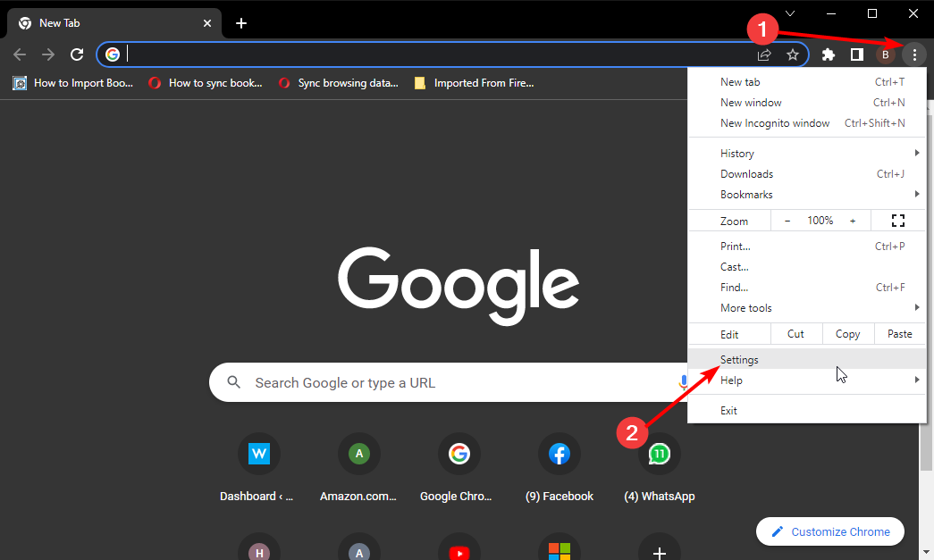
Task: Open the Extensions puzzle icon
Action: coord(828,54)
